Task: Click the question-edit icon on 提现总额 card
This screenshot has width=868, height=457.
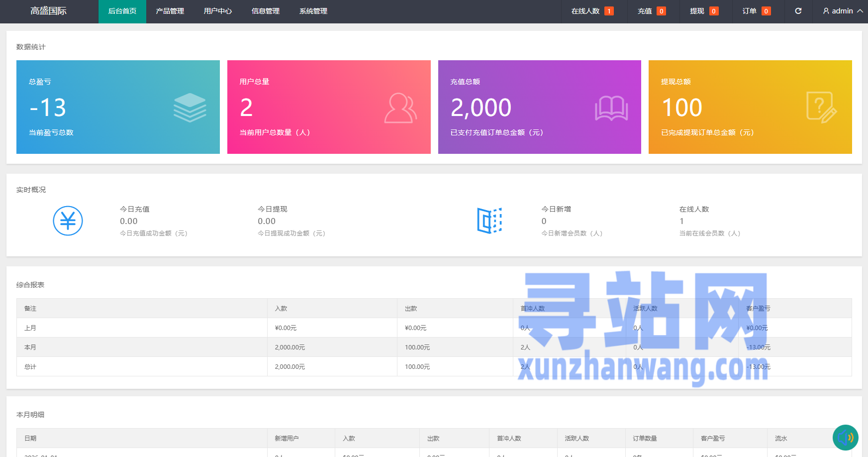Action: (x=821, y=107)
